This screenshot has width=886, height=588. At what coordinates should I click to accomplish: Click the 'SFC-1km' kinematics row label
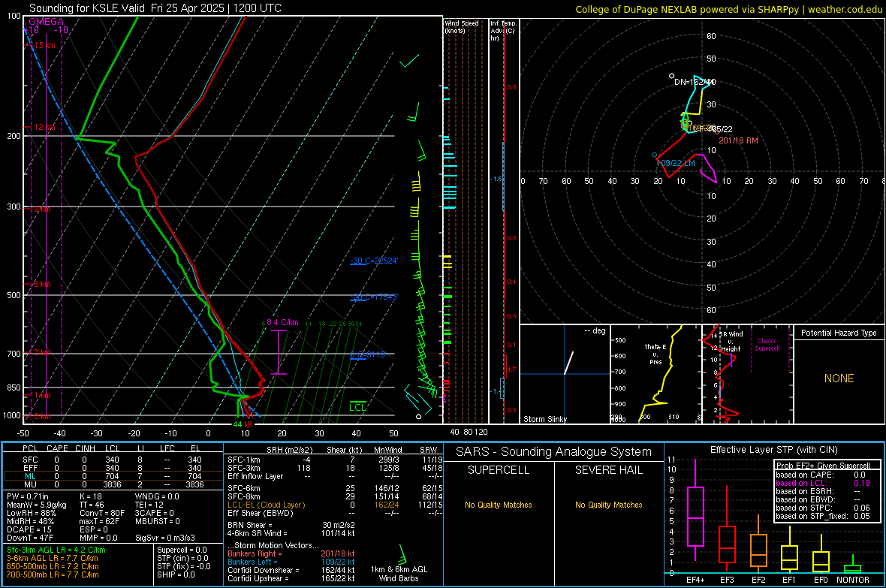point(243,460)
